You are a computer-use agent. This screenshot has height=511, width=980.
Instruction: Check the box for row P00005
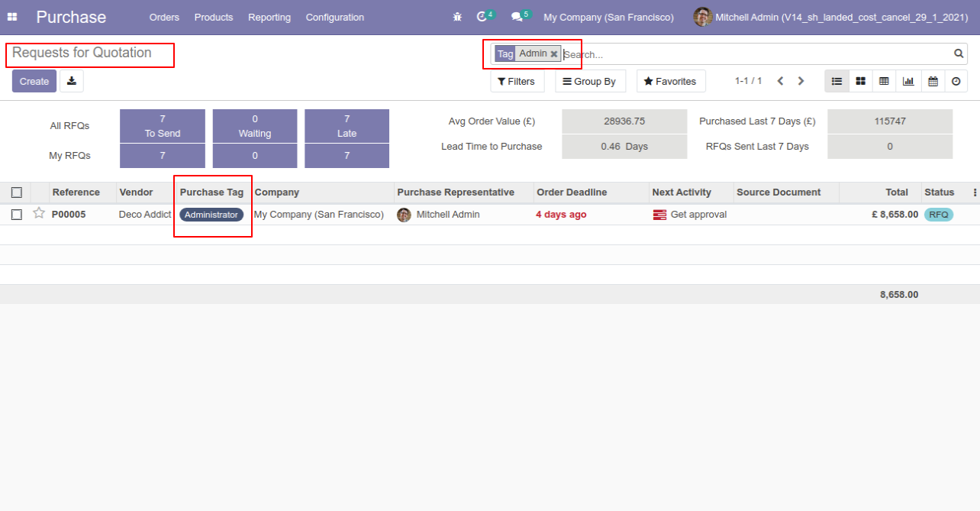pos(17,215)
